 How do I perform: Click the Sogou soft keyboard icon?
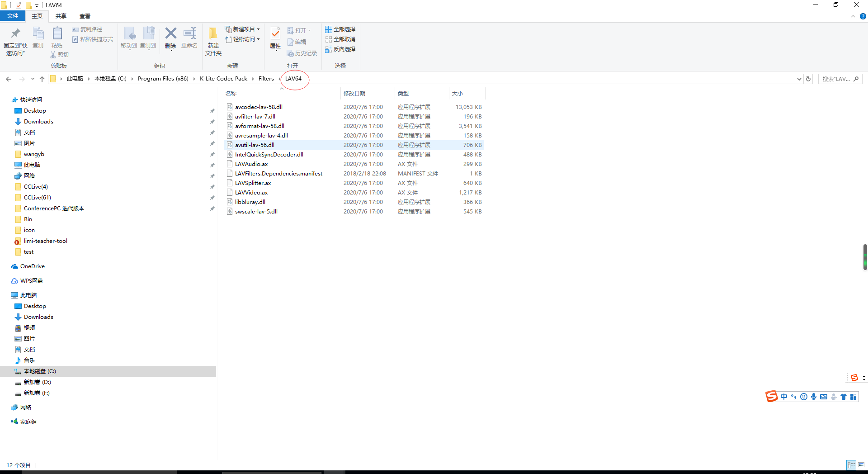coord(824,397)
